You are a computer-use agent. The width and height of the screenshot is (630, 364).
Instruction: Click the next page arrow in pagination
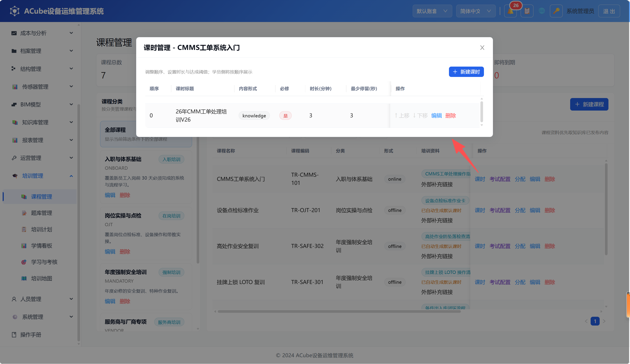tap(604, 321)
